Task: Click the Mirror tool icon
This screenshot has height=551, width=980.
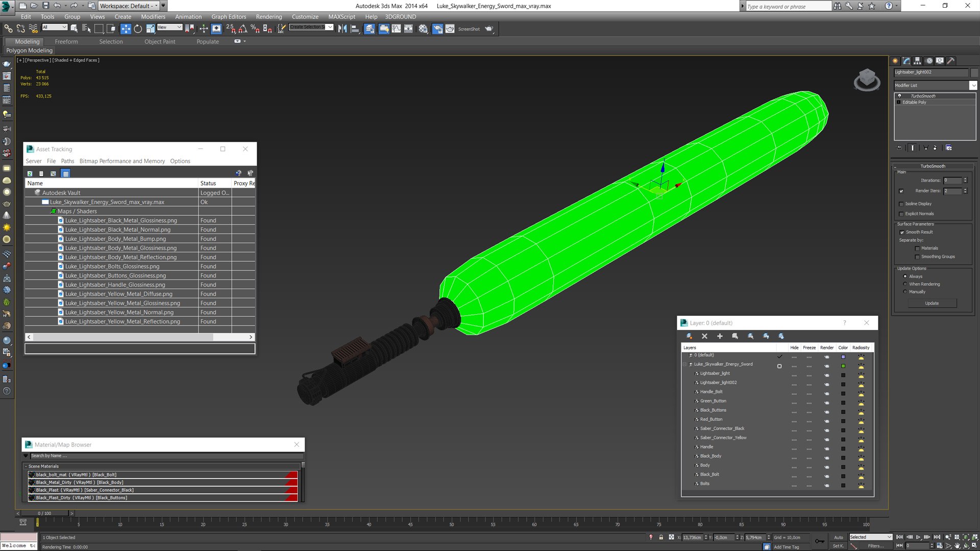Action: [x=342, y=29]
